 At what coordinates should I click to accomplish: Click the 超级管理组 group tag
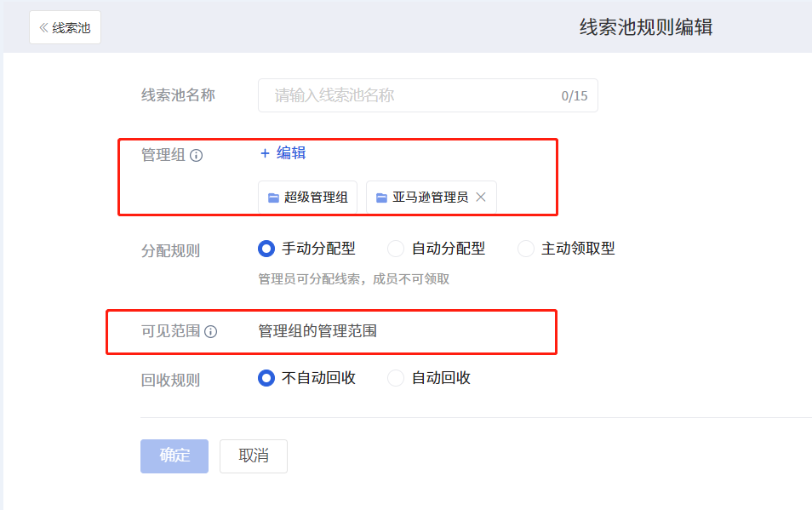coord(307,198)
